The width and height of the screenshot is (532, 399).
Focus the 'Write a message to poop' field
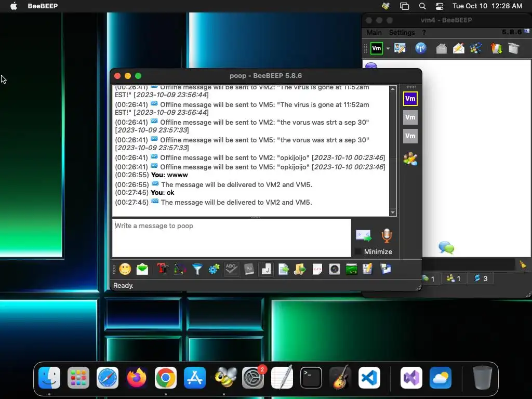[x=232, y=238]
